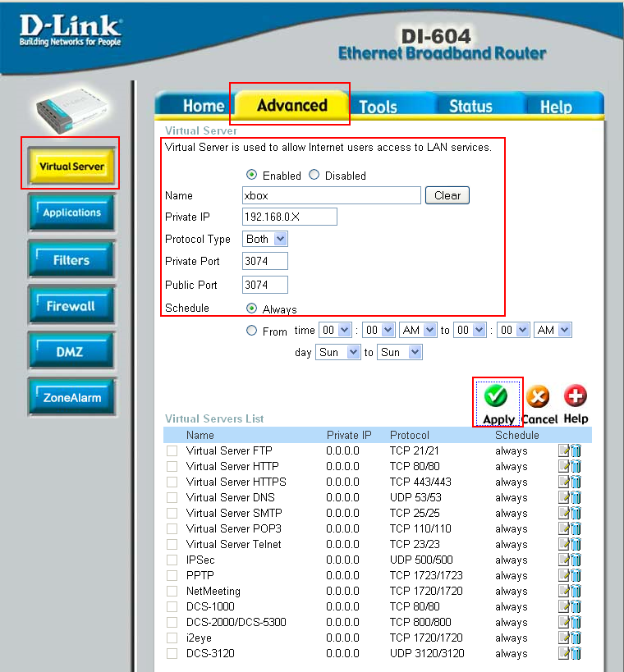Open the Firewall section in sidebar
Viewport: 624px width, 672px height.
click(x=71, y=306)
